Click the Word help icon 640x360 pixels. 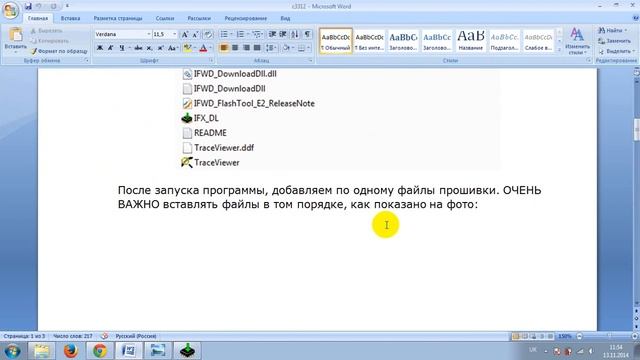point(636,18)
